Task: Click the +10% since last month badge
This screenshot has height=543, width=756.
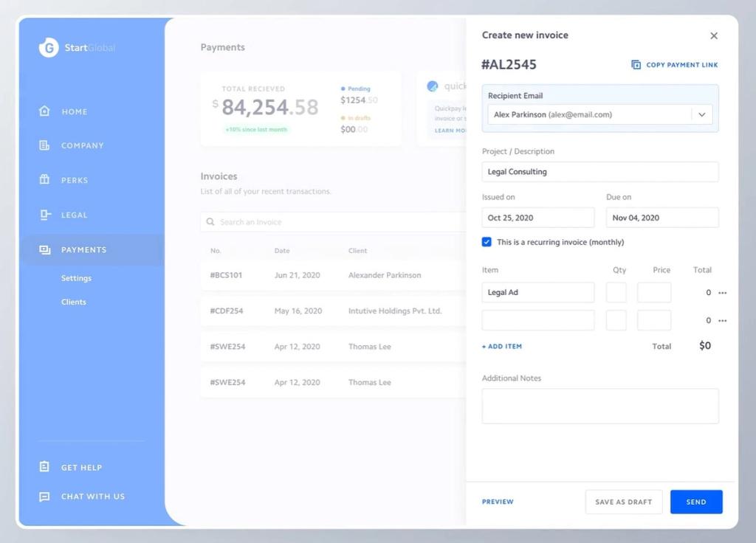Action: [x=256, y=130]
